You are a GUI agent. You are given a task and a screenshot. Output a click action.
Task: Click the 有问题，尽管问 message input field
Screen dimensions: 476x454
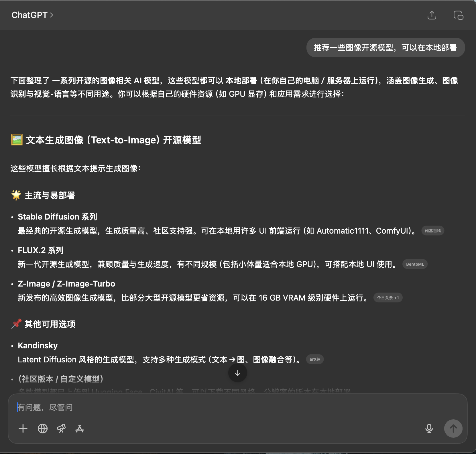click(x=200, y=407)
